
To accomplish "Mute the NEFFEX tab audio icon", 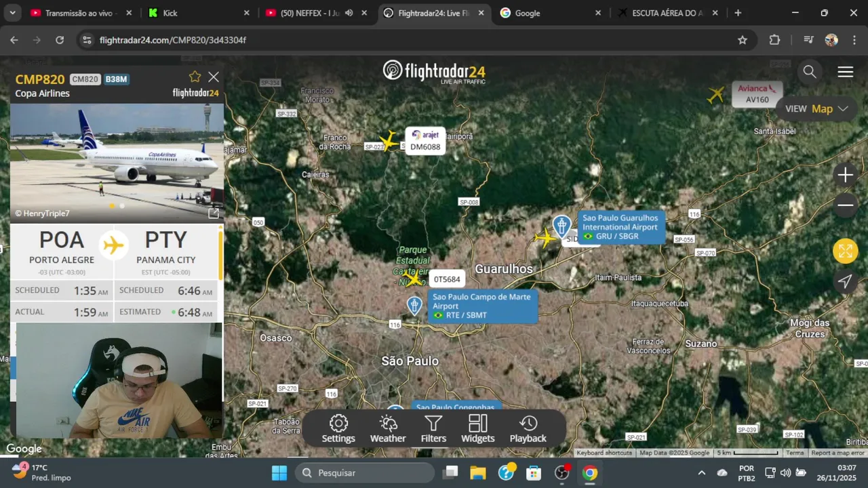I will [349, 13].
